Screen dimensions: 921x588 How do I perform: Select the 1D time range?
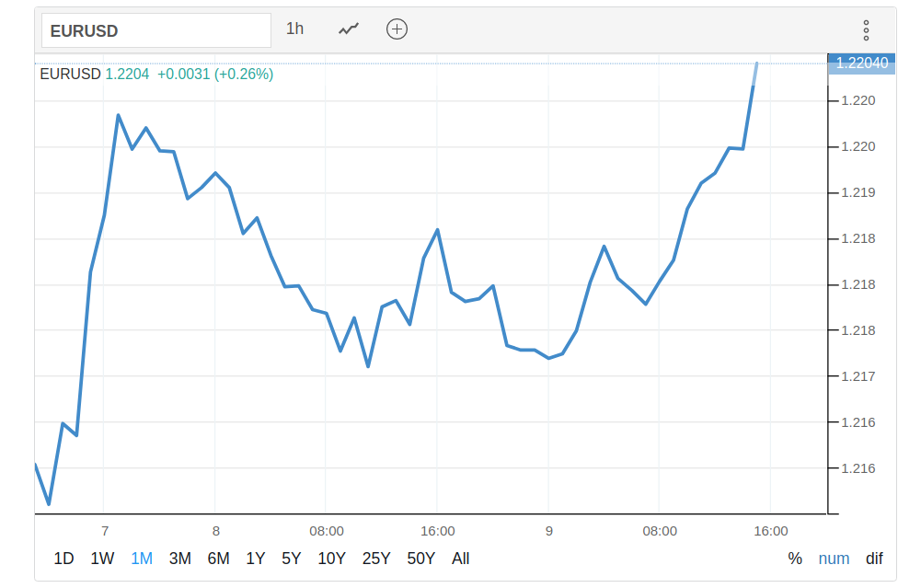[x=63, y=559]
